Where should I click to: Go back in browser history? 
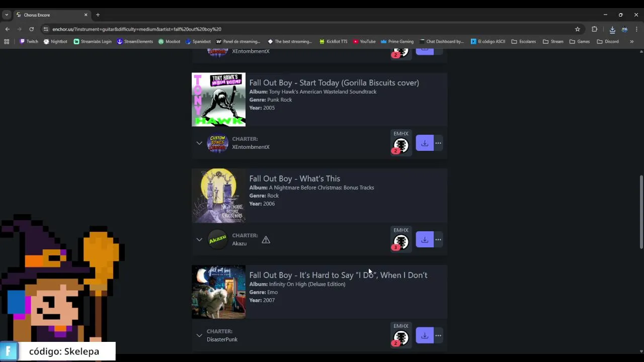coord(7,29)
